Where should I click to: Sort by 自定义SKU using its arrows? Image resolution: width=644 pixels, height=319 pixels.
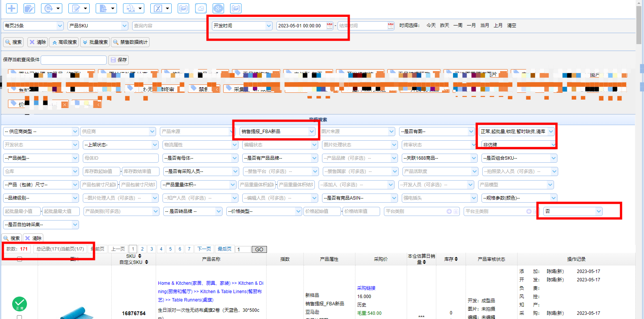coord(147,262)
